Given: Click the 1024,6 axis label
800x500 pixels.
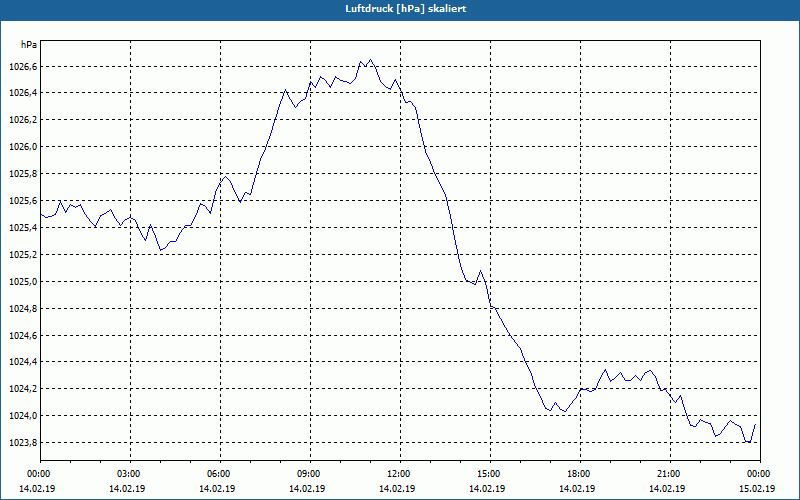Looking at the screenshot, I should click(23, 336).
